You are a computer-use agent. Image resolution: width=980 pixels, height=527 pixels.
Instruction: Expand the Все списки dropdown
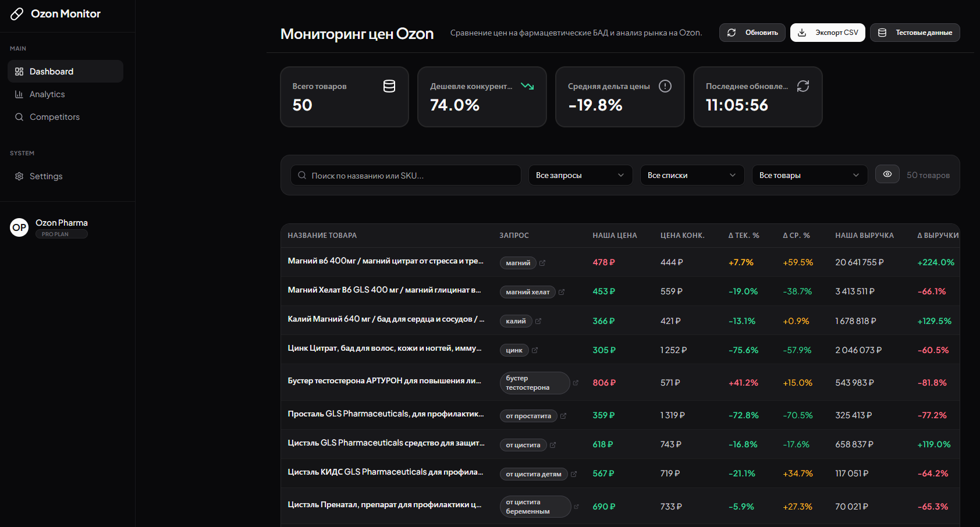coord(692,175)
